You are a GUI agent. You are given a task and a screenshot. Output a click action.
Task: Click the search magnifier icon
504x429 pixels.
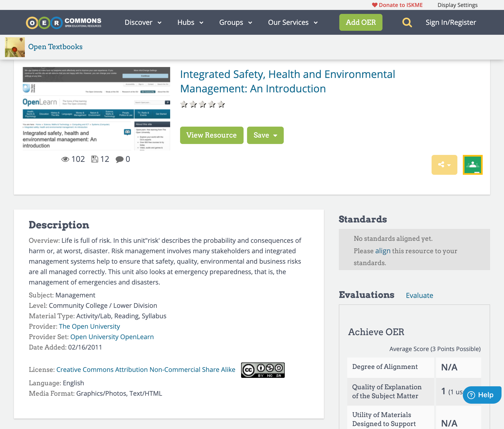407,23
